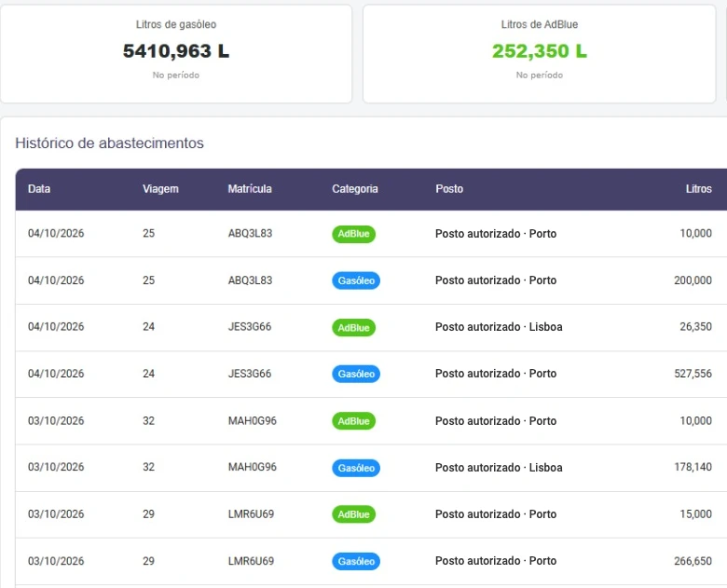Click the AdBlue badge in the JES3G66 row
The height and width of the screenshot is (588, 727).
pos(353,327)
